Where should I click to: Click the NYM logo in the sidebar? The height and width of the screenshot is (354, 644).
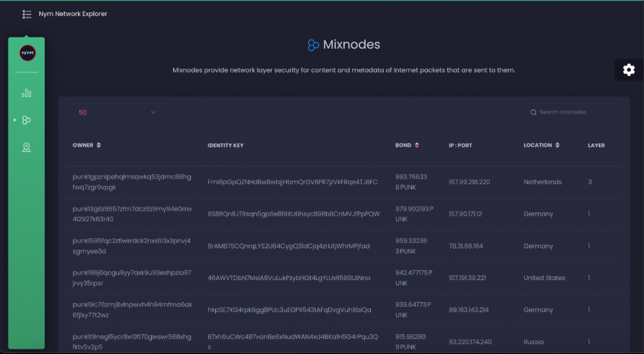27,53
